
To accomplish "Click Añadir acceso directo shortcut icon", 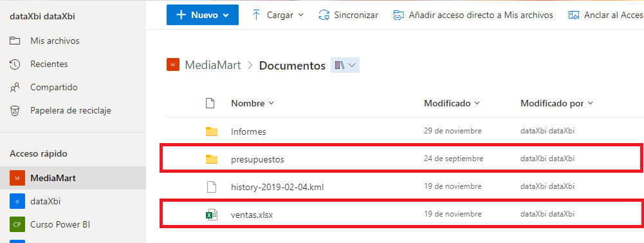I will pyautogui.click(x=398, y=15).
